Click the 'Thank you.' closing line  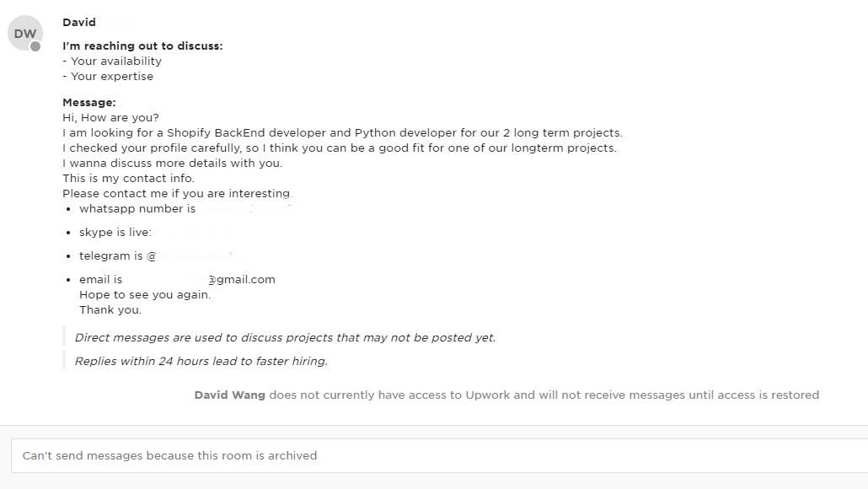(110, 310)
